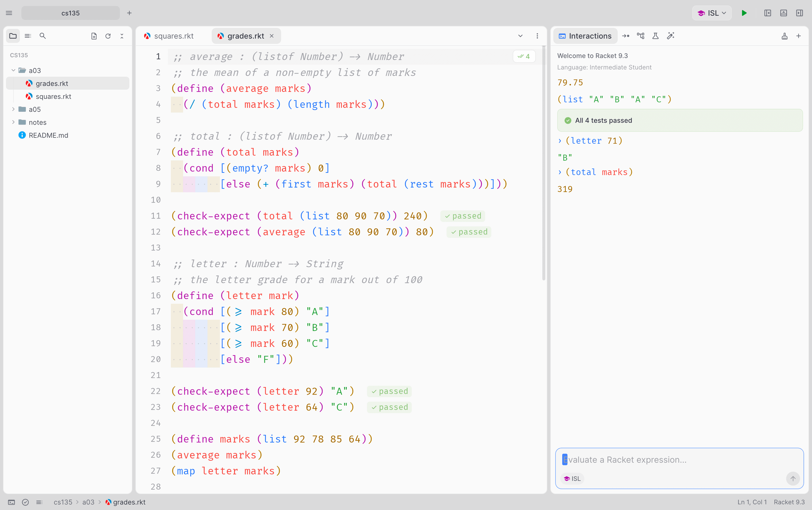Click the ISL chip below the input
The width and height of the screenshot is (812, 510).
572,479
